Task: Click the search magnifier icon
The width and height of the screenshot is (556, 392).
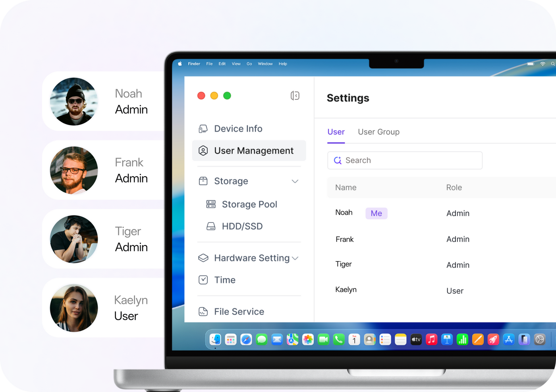Action: [338, 160]
